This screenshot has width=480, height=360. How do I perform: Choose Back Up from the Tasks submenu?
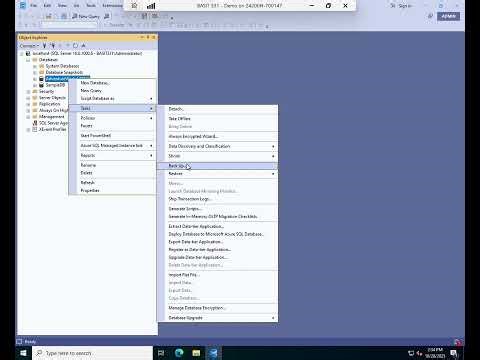tap(217, 166)
